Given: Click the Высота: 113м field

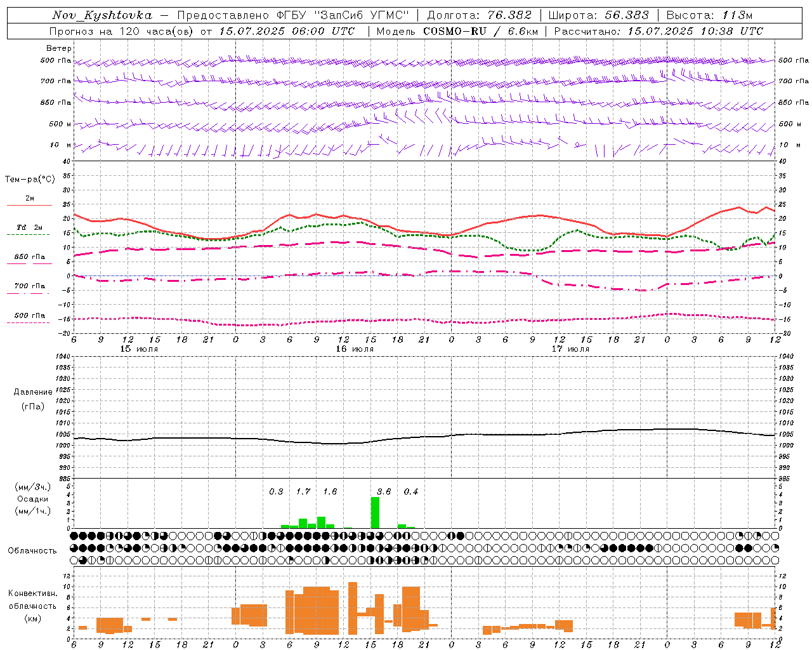Looking at the screenshot, I should coord(709,15).
